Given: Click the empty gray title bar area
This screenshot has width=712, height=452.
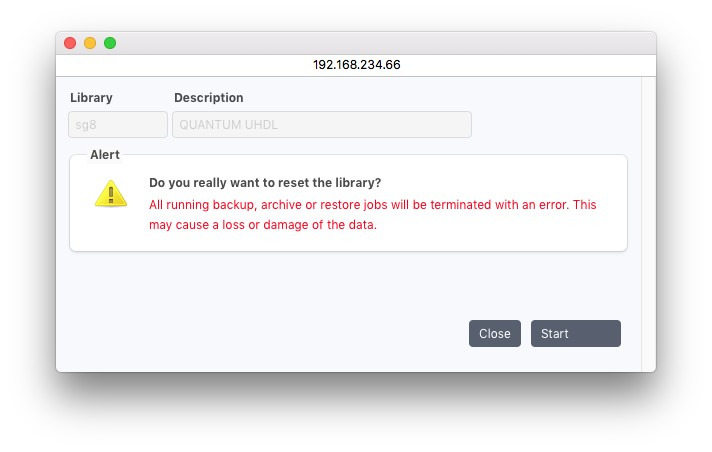Looking at the screenshot, I should click(x=380, y=43).
